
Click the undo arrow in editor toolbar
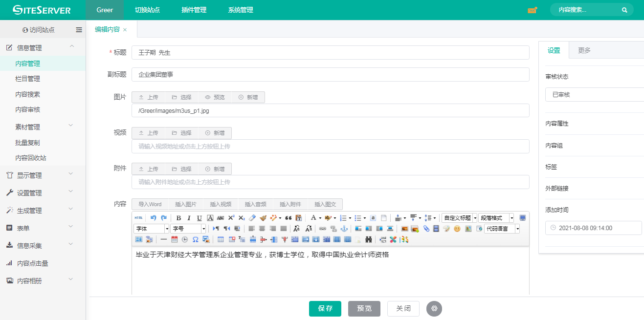[x=154, y=218]
